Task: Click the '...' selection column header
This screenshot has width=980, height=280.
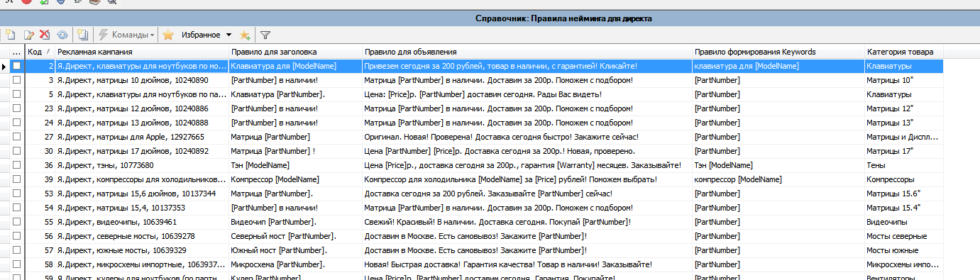Action: [x=16, y=52]
